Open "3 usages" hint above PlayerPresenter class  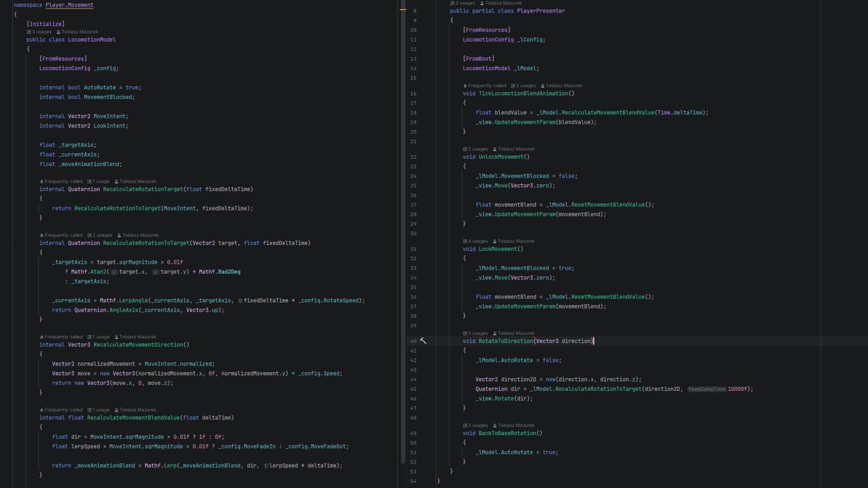click(x=463, y=3)
